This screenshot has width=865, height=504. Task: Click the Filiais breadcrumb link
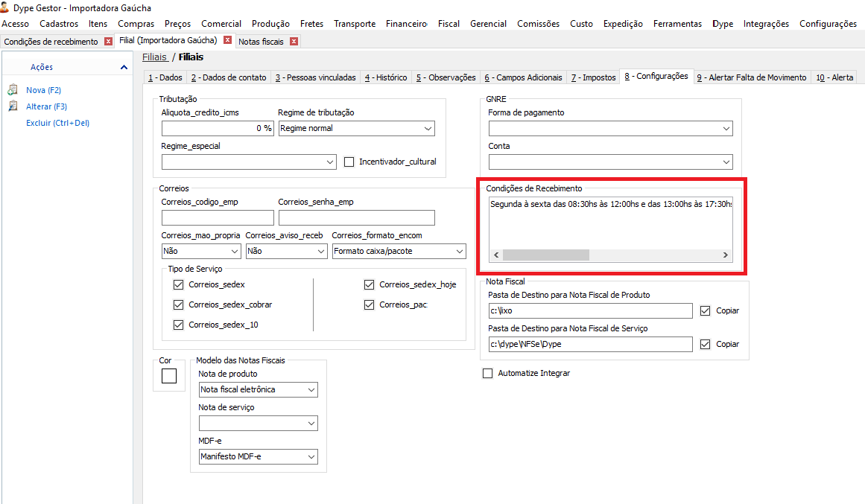154,57
